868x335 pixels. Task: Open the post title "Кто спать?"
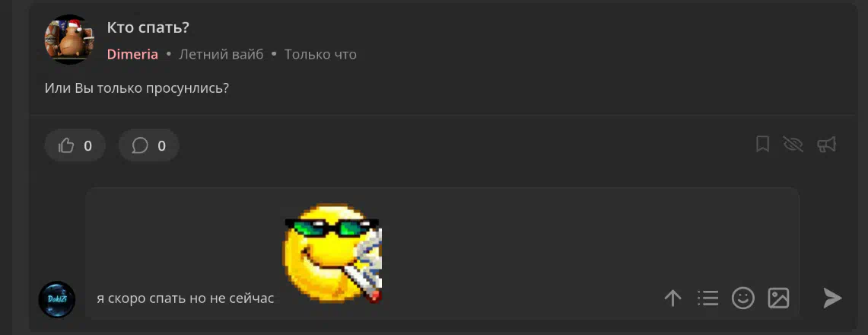(x=148, y=27)
